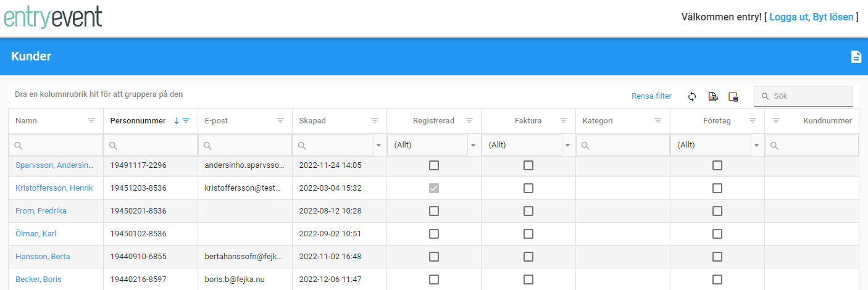Click the E-post column header

[x=217, y=121]
